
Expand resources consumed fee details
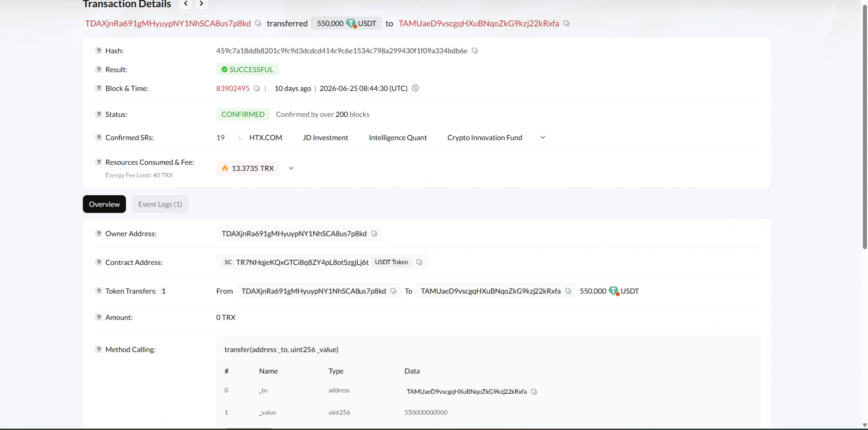pos(290,168)
